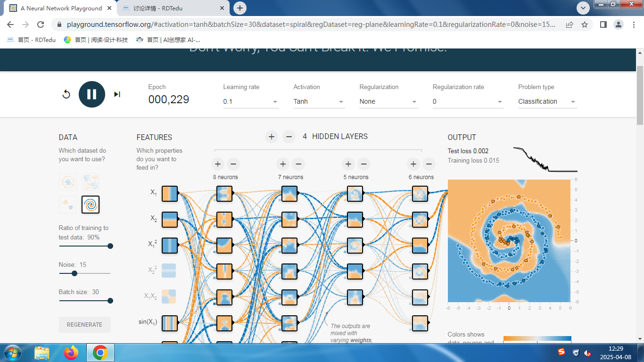Add a neuron to the 7 neurons layer
The width and height of the screenshot is (644, 362).
point(282,164)
